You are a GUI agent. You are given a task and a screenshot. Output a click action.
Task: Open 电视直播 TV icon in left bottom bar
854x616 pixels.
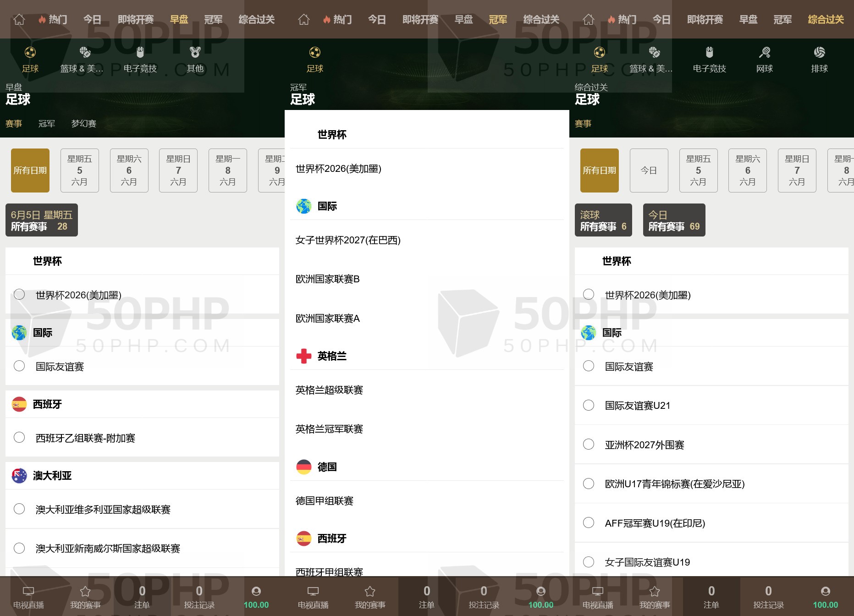[28, 591]
